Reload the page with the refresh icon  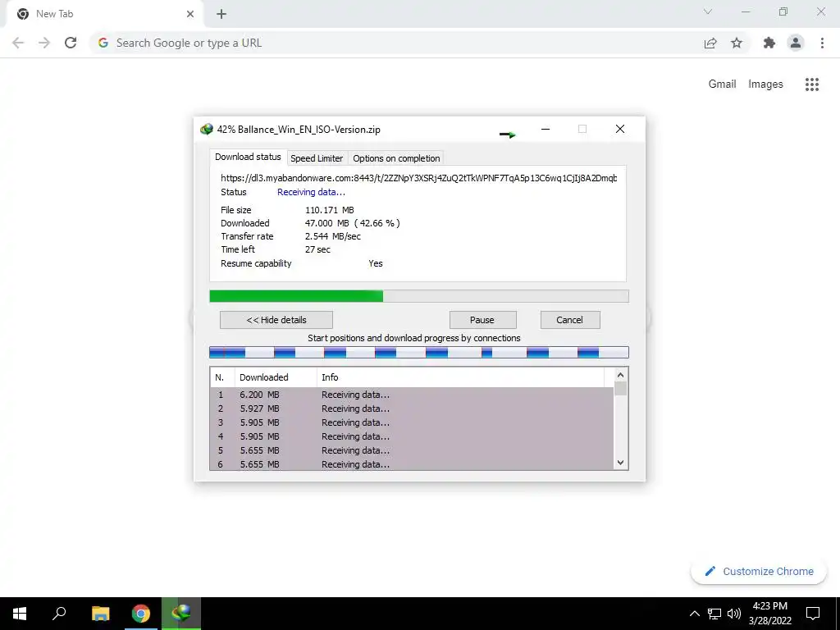pos(71,43)
